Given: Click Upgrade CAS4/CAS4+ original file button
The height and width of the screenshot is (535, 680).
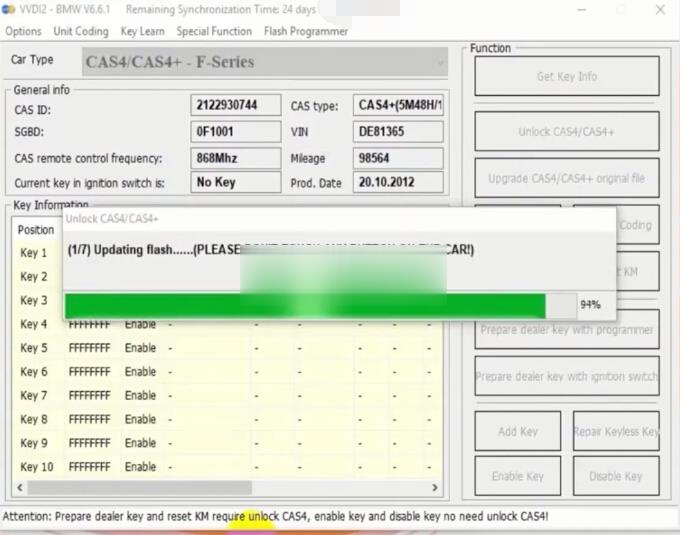Looking at the screenshot, I should pos(567,178).
